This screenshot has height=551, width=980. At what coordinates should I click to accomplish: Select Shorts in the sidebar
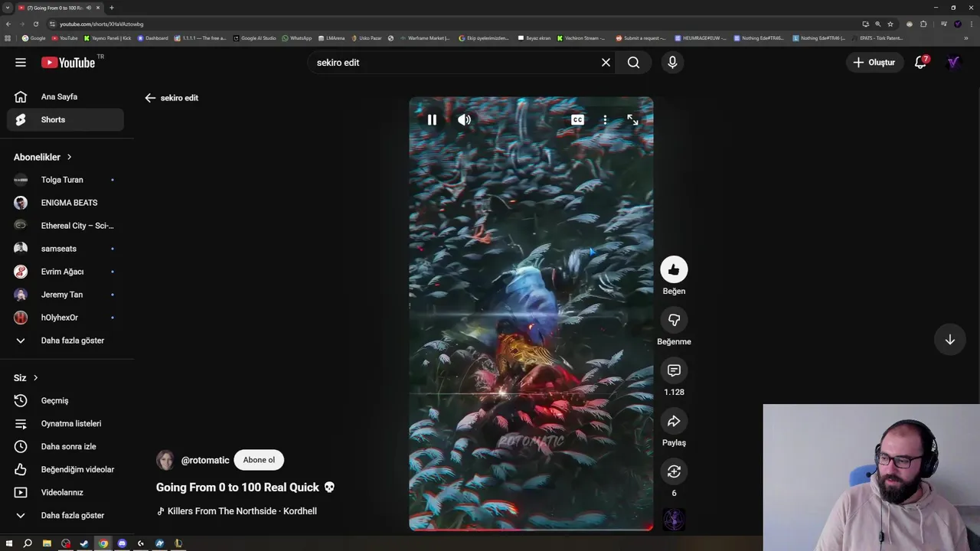pos(66,119)
